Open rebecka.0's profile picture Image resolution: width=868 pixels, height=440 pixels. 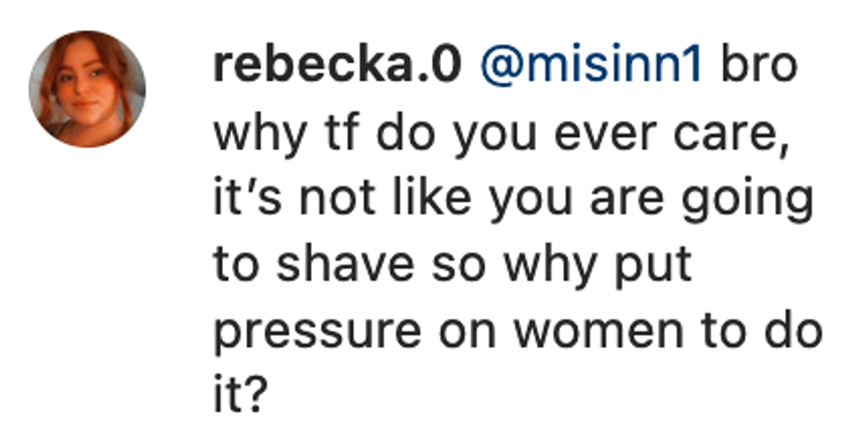click(x=87, y=89)
